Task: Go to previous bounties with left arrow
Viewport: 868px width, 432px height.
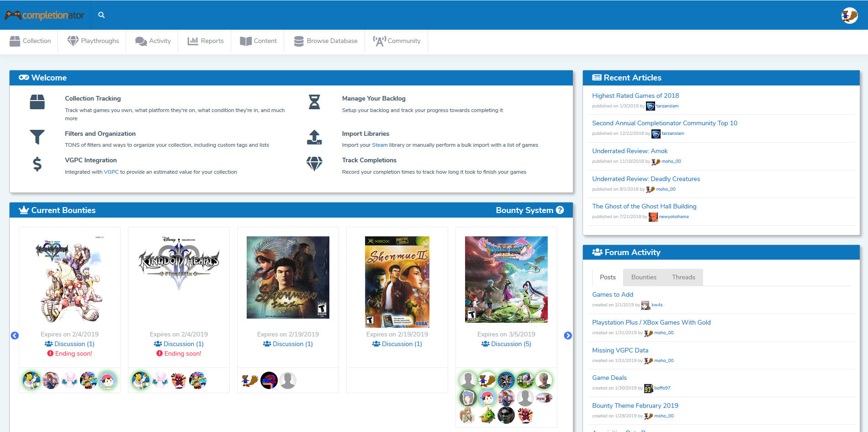Action: (15, 336)
